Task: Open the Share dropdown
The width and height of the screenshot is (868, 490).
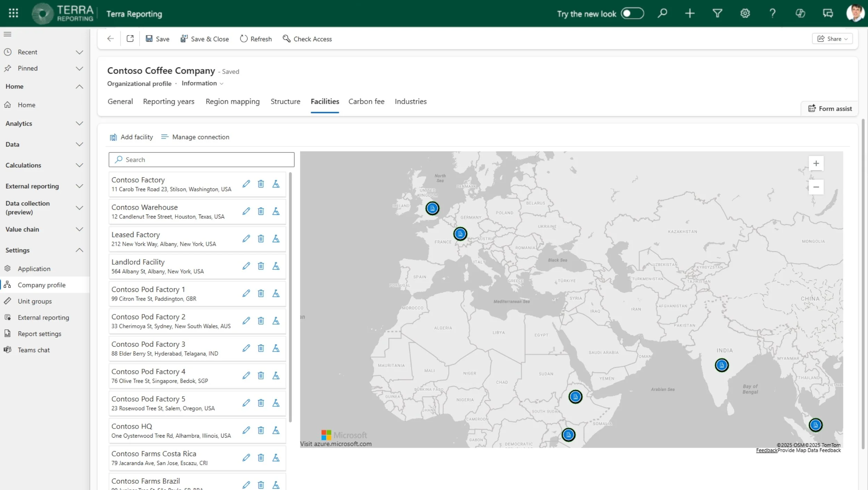Action: (832, 39)
